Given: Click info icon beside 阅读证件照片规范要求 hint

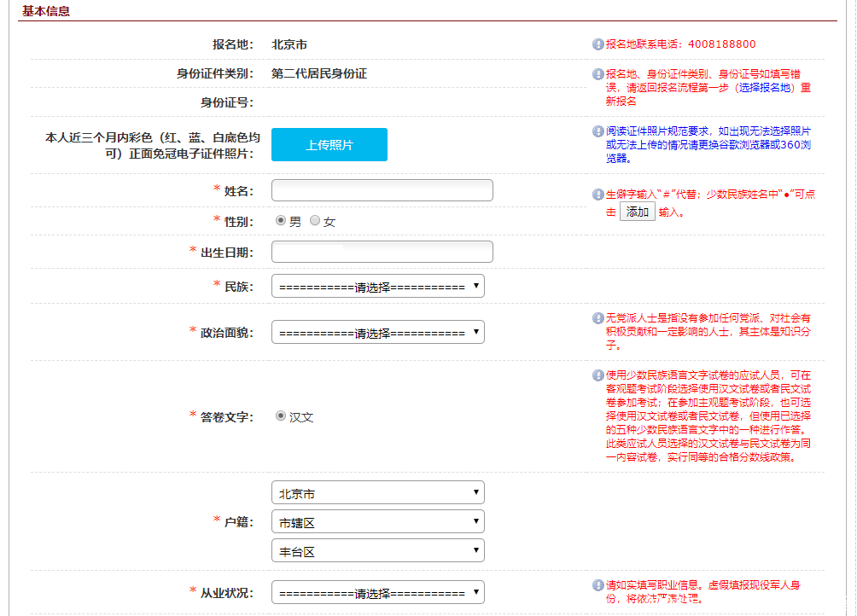Looking at the screenshot, I should [598, 131].
